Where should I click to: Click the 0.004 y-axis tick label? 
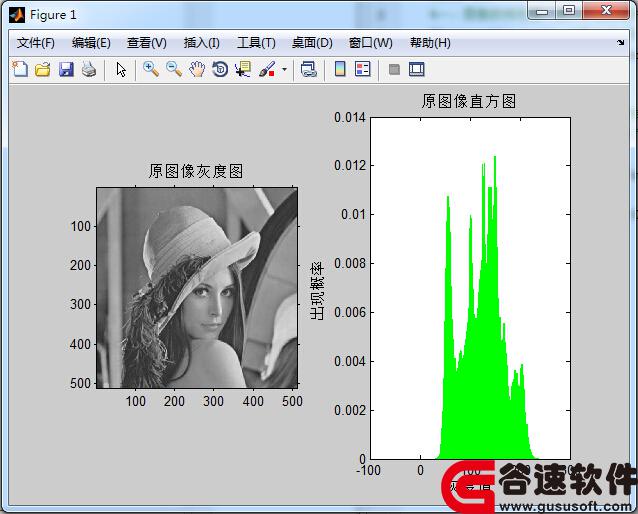tap(350, 361)
